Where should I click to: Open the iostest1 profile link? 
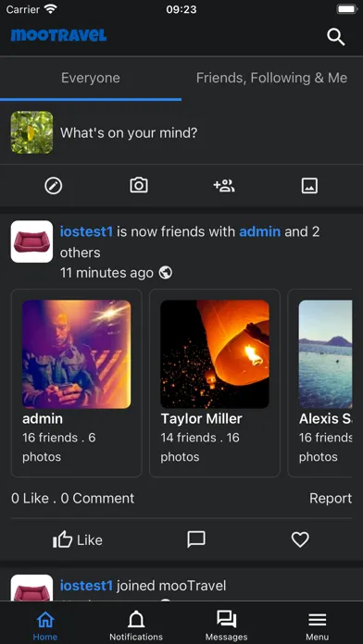tap(86, 231)
